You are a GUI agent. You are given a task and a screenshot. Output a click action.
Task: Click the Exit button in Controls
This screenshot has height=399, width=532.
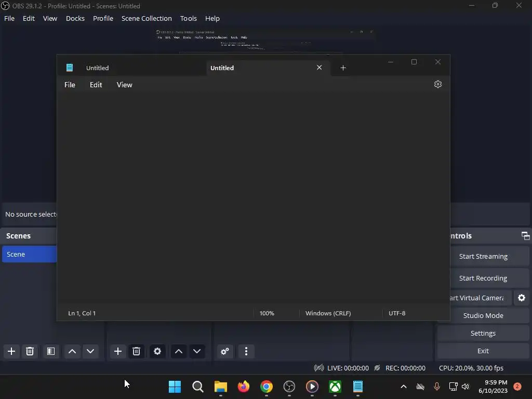(x=483, y=351)
